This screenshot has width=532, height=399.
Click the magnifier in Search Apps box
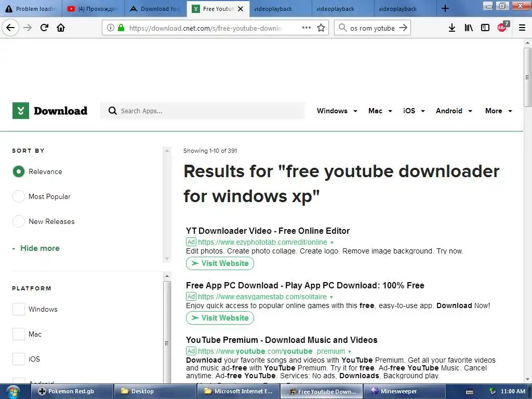[112, 111]
